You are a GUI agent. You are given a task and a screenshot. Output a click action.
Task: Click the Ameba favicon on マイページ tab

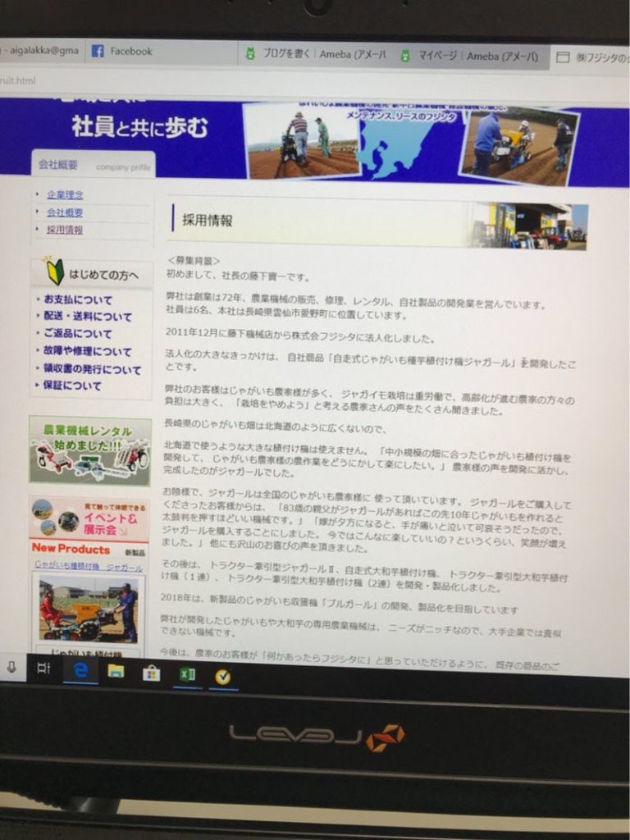[x=405, y=56]
